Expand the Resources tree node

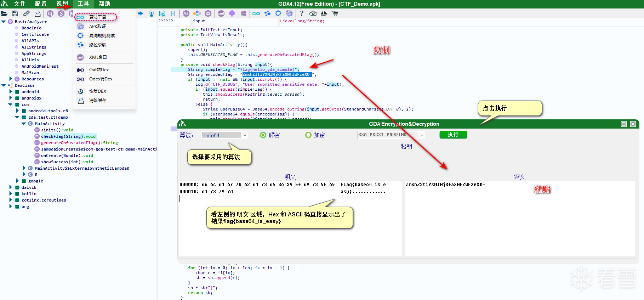click(10, 79)
